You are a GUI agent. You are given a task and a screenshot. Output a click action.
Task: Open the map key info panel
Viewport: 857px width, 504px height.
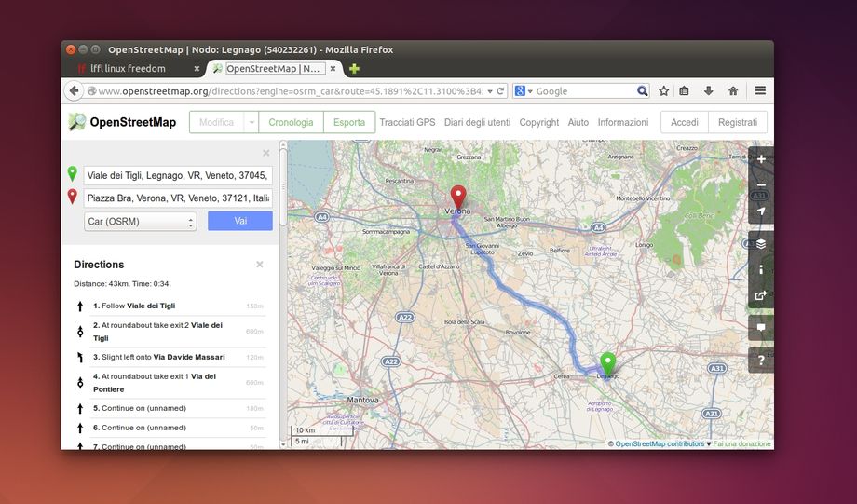761,270
